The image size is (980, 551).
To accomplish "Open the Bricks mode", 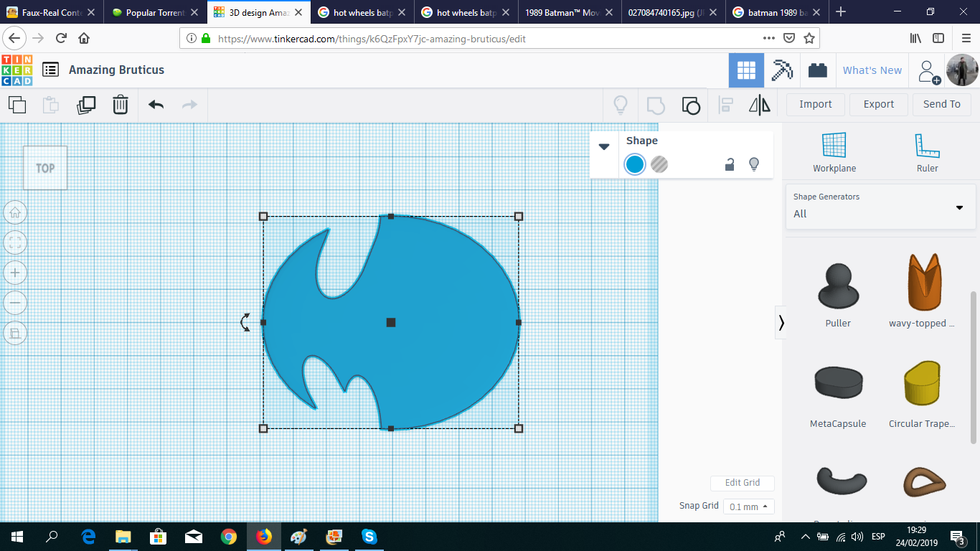I will [x=818, y=70].
